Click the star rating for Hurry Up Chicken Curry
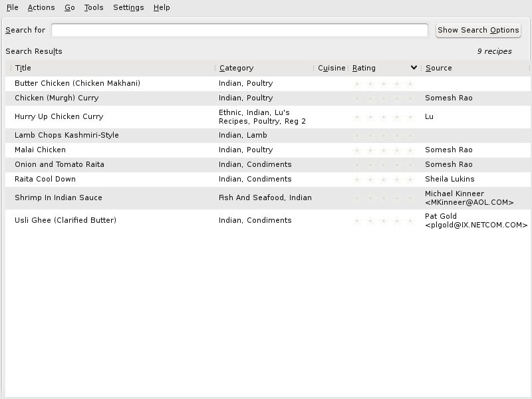This screenshot has height=399, width=532. point(383,117)
